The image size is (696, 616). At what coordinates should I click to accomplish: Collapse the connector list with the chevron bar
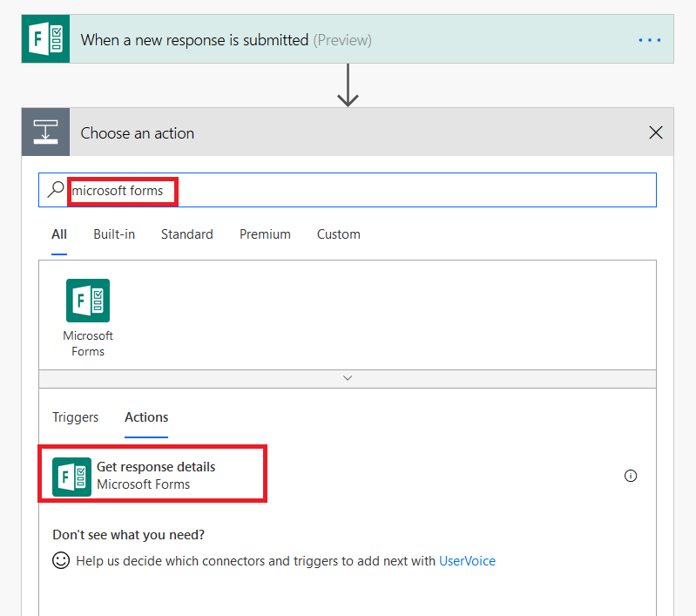[348, 378]
